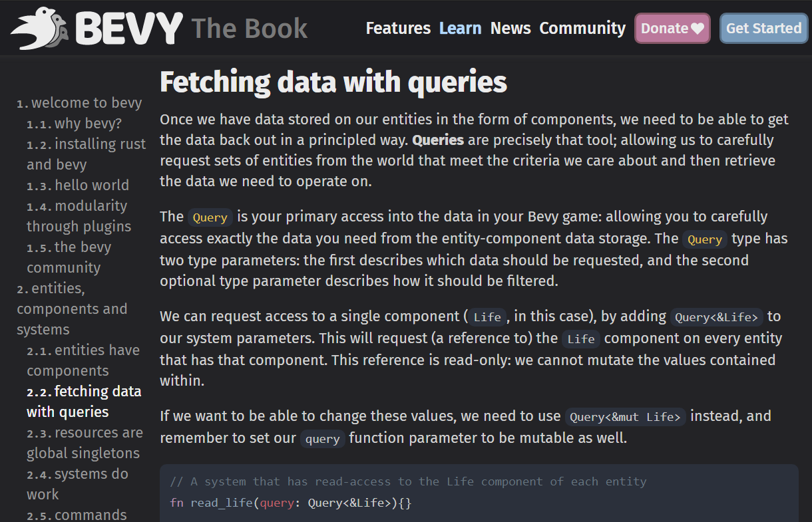Open 'resources are global singletons' page
Viewport: 812px width, 522px height.
85,442
